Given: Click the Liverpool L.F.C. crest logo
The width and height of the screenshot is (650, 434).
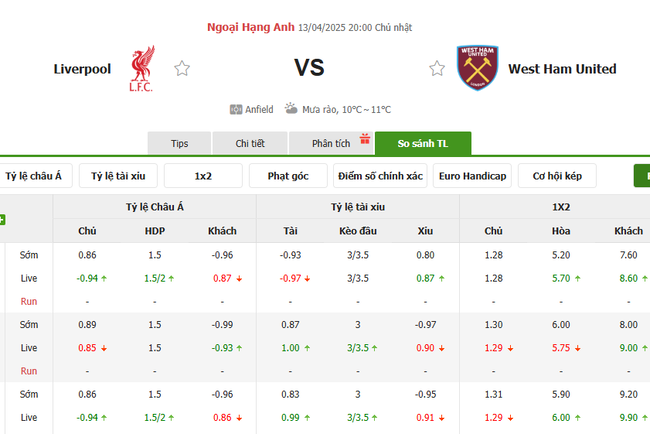Looking at the screenshot, I should (141, 67).
